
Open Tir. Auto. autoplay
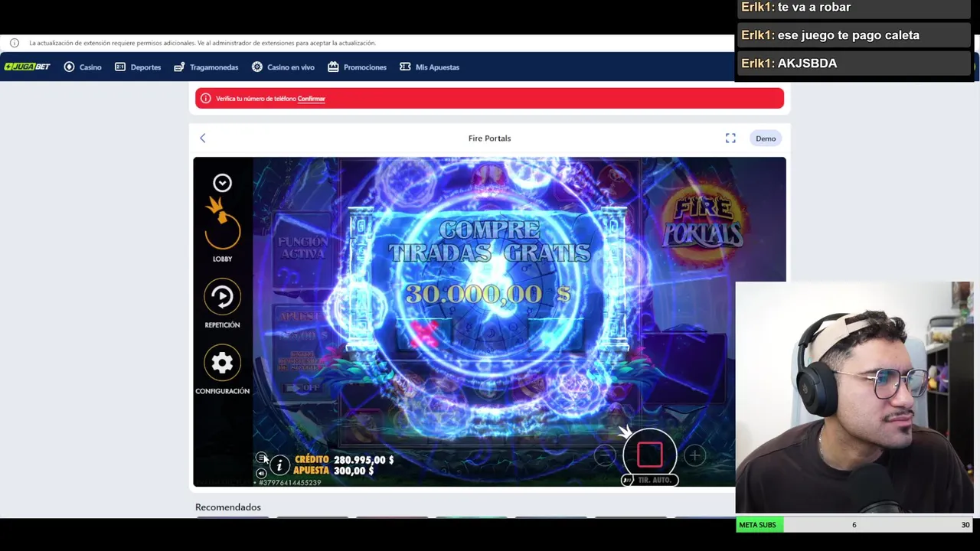pyautogui.click(x=649, y=480)
